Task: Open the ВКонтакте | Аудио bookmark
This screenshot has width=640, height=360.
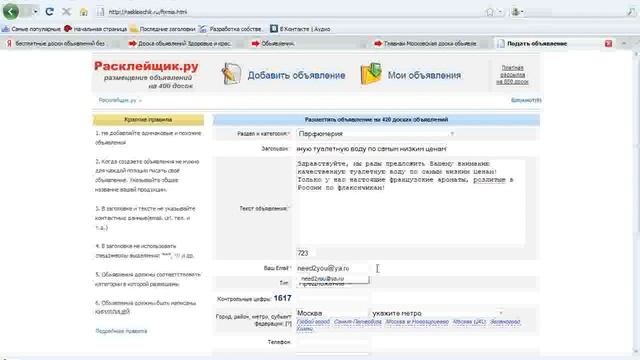Action: coord(300,29)
